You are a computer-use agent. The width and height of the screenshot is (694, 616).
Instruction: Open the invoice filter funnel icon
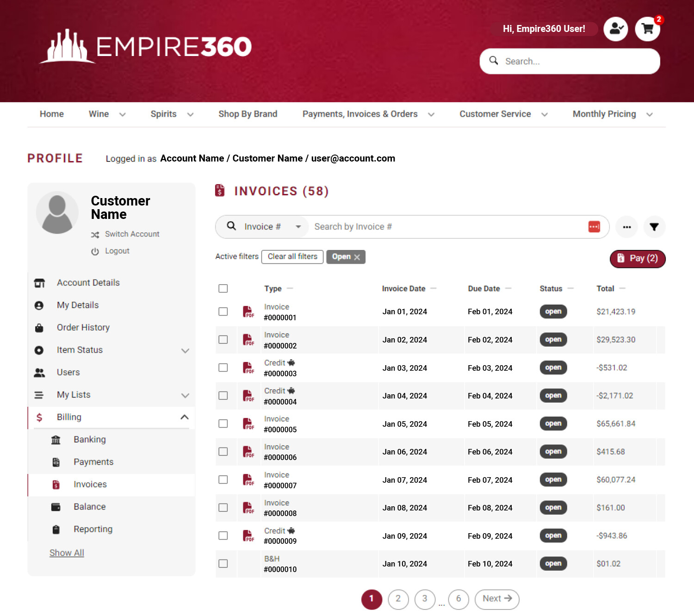pos(654,227)
